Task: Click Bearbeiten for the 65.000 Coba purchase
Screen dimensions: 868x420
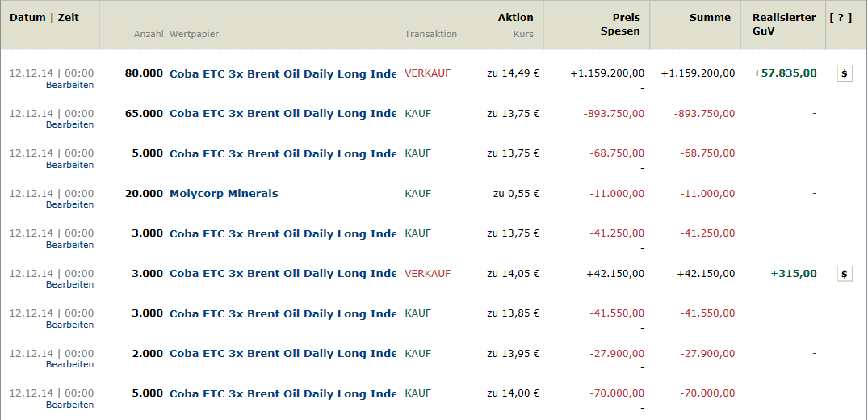Action: point(69,124)
